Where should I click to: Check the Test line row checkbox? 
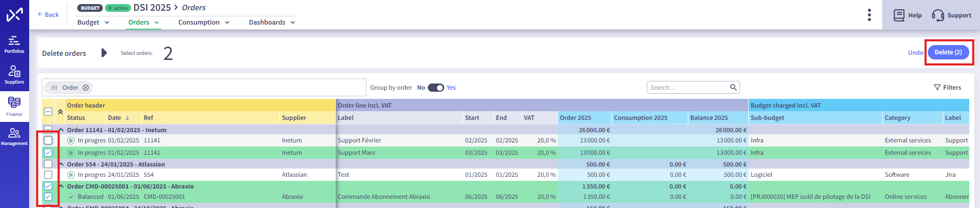pyautogui.click(x=48, y=175)
